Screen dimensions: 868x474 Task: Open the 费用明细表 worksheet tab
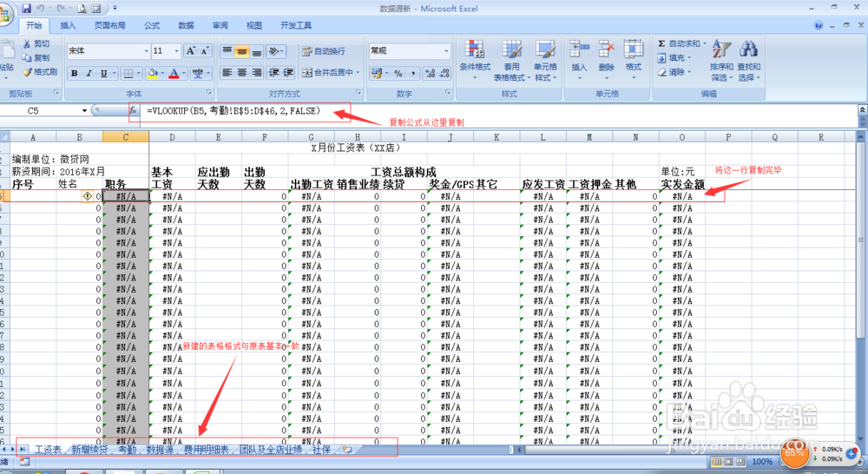point(206,450)
